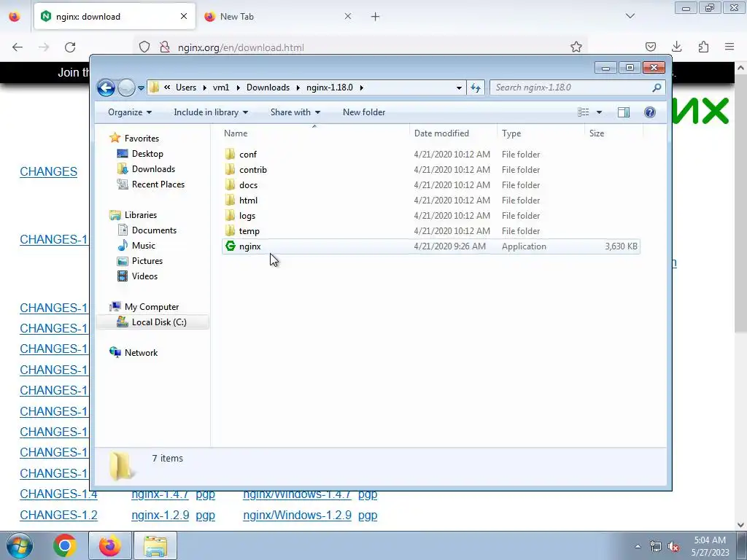Go back in Explorer window
747x560 pixels.
(106, 87)
